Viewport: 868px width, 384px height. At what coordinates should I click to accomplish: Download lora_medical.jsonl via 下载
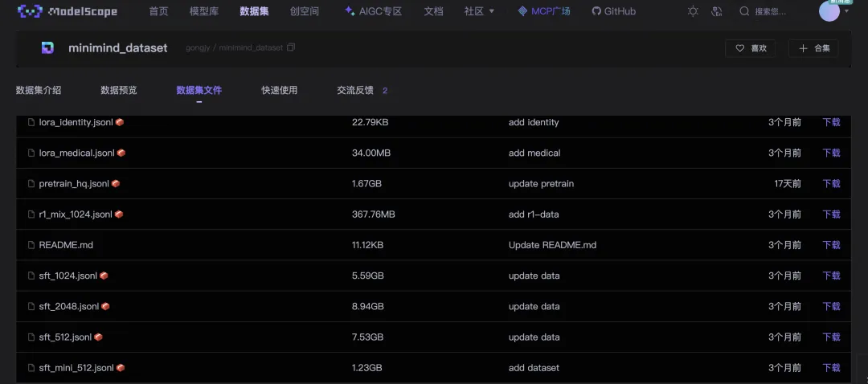point(831,153)
